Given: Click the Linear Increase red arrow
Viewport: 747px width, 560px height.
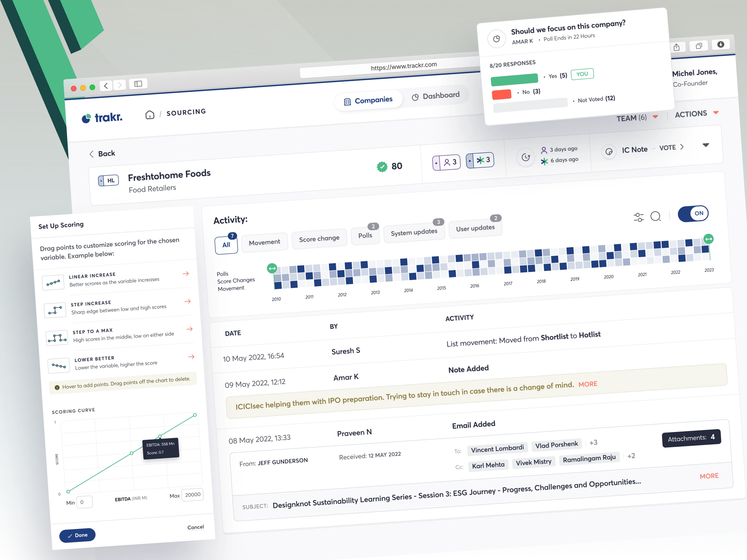Looking at the screenshot, I should (186, 273).
